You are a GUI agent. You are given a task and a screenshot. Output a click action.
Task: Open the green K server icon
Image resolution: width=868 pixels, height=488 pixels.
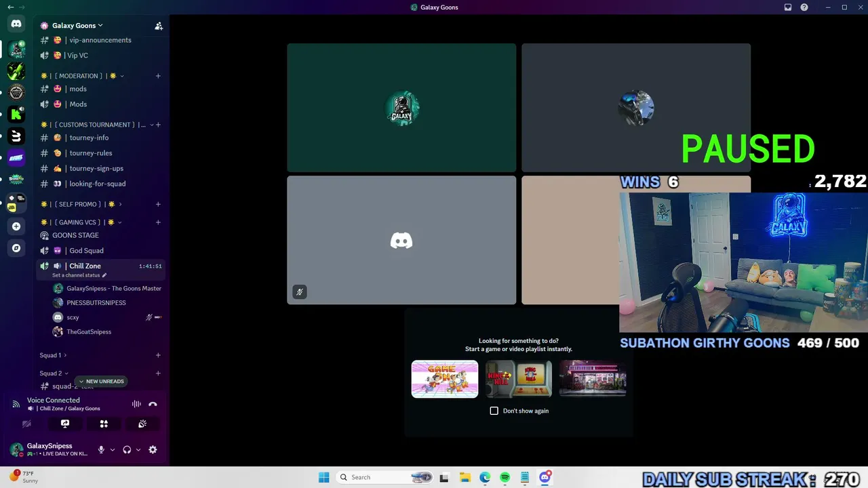click(16, 114)
